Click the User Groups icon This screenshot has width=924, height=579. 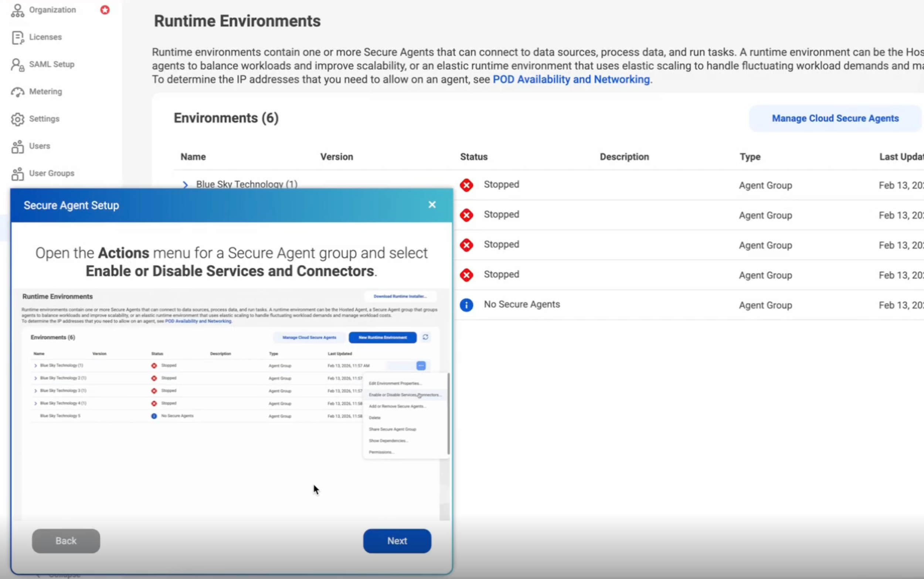[17, 174]
